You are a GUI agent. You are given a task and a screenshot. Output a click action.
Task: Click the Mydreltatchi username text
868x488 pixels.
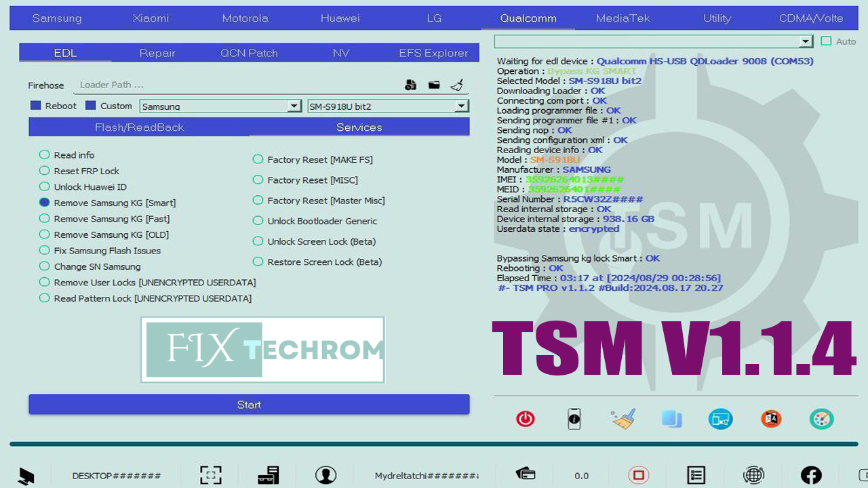(427, 476)
